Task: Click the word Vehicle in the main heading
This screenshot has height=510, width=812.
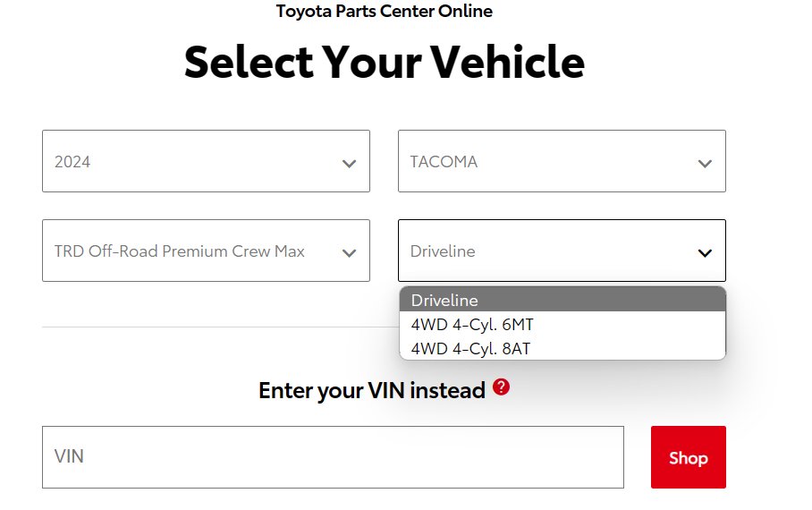Action: pos(508,63)
